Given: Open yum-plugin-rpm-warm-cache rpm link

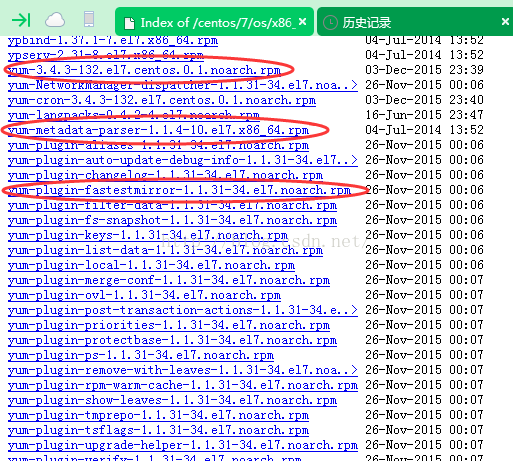Looking at the screenshot, I should pyautogui.click(x=183, y=385).
